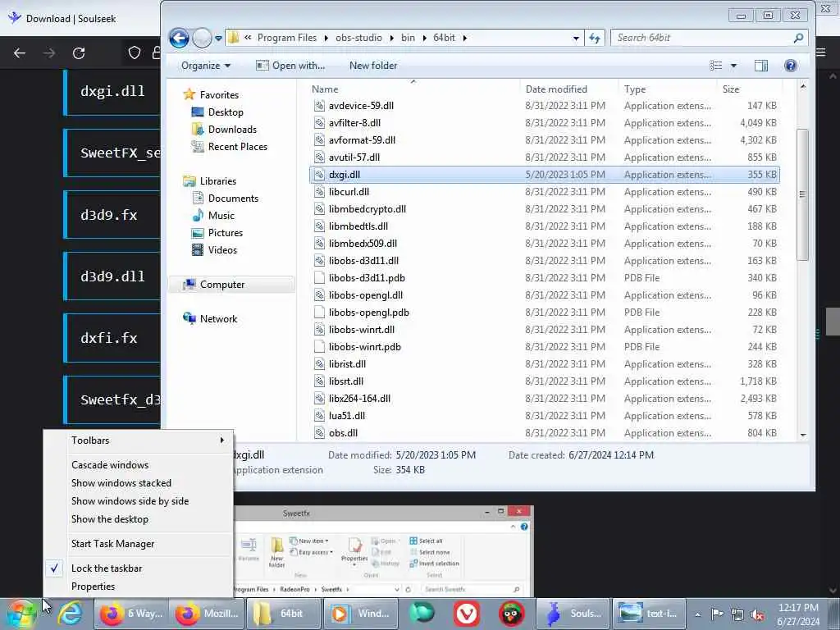Select file libcurl.dll

pyautogui.click(x=545, y=192)
